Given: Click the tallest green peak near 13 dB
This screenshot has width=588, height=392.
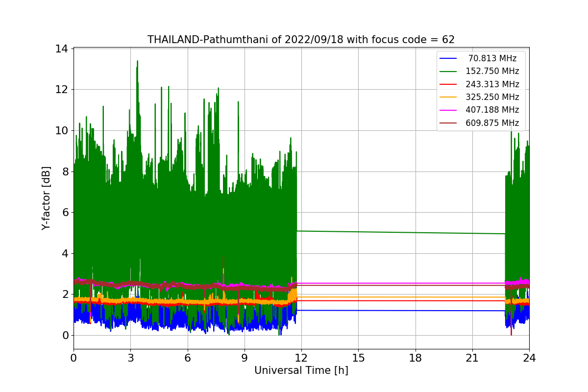Looking at the screenshot, I should pos(137,63).
